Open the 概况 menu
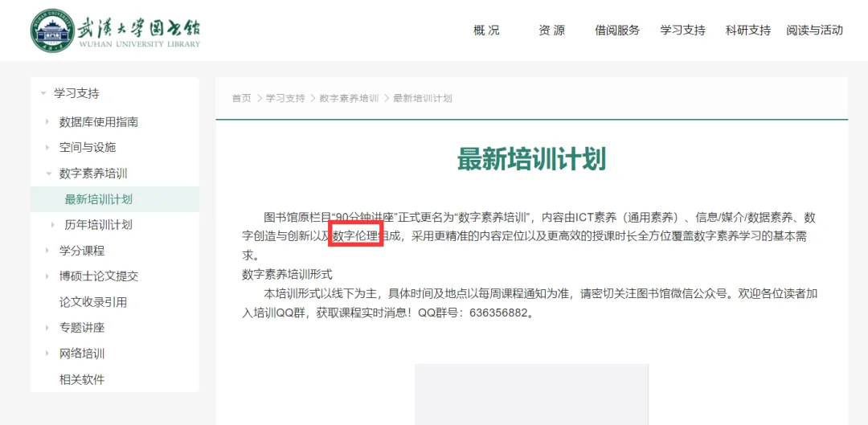Screen dimensions: 868x425 click(486, 31)
